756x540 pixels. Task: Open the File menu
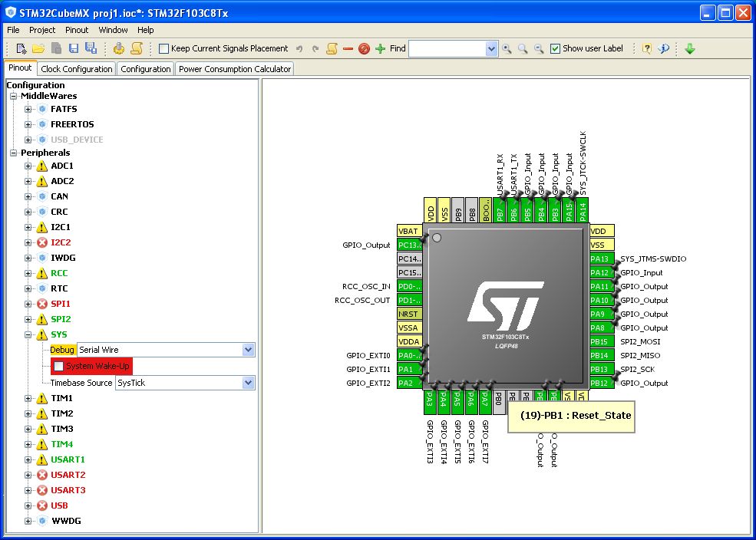click(13, 30)
